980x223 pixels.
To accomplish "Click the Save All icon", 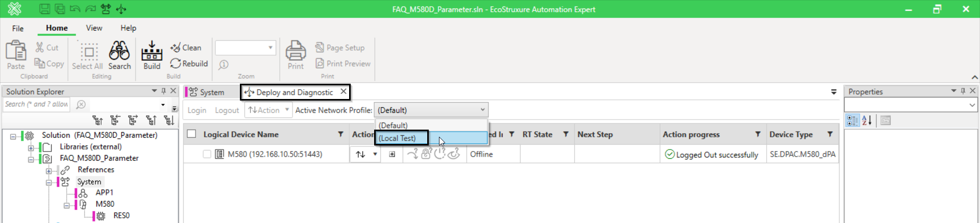I will (x=60, y=9).
